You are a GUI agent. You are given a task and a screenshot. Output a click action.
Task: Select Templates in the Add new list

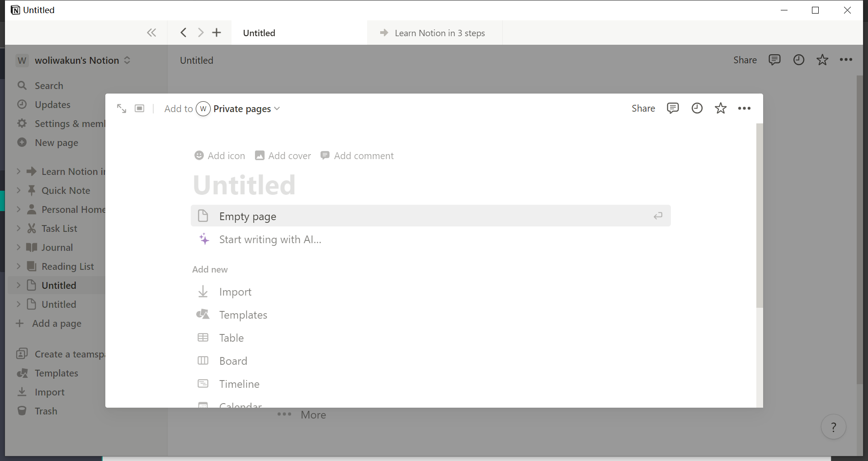[243, 315]
